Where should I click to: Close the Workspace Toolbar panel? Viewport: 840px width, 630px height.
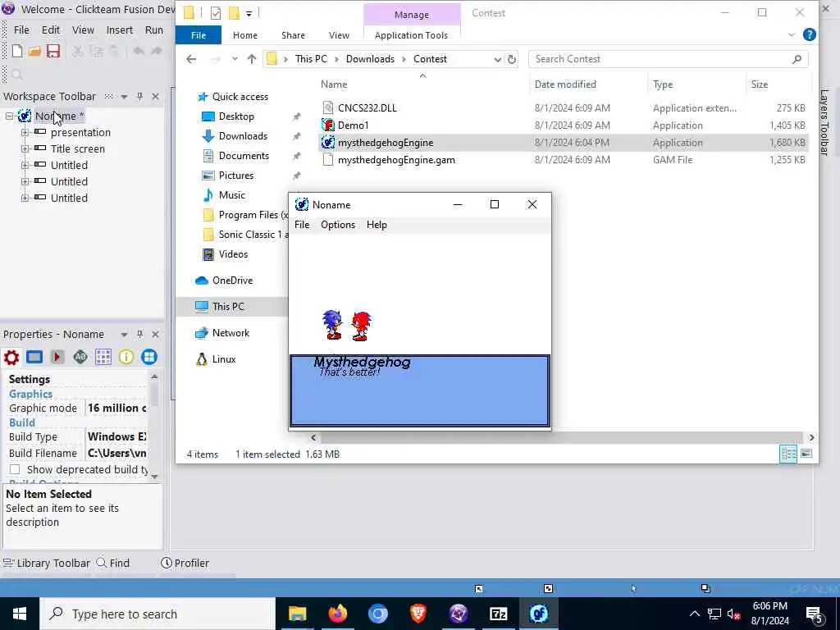(x=155, y=97)
